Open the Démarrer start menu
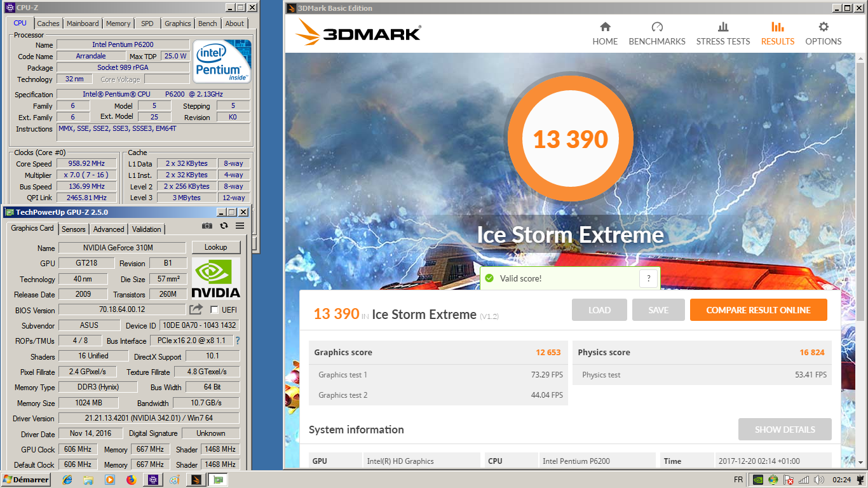 click(27, 480)
